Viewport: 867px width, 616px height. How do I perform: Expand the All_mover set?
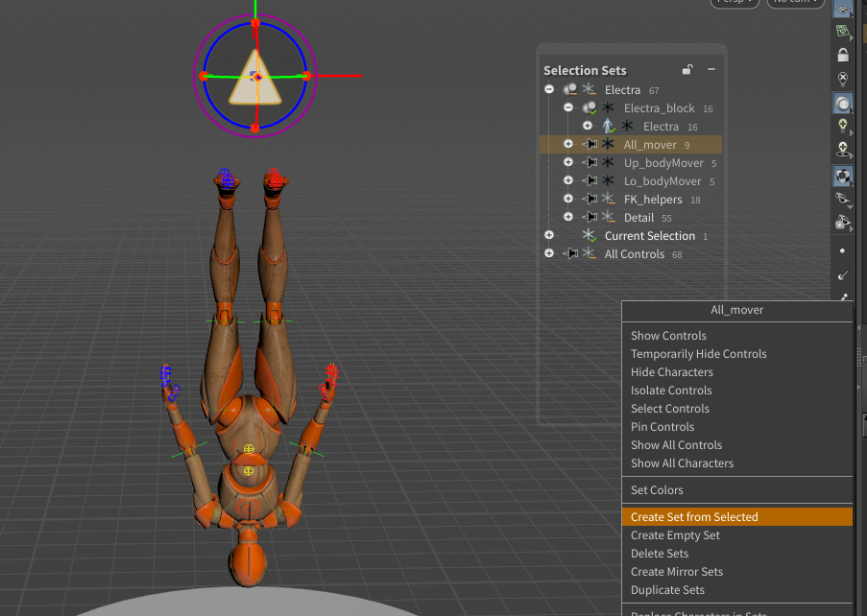pyautogui.click(x=567, y=144)
